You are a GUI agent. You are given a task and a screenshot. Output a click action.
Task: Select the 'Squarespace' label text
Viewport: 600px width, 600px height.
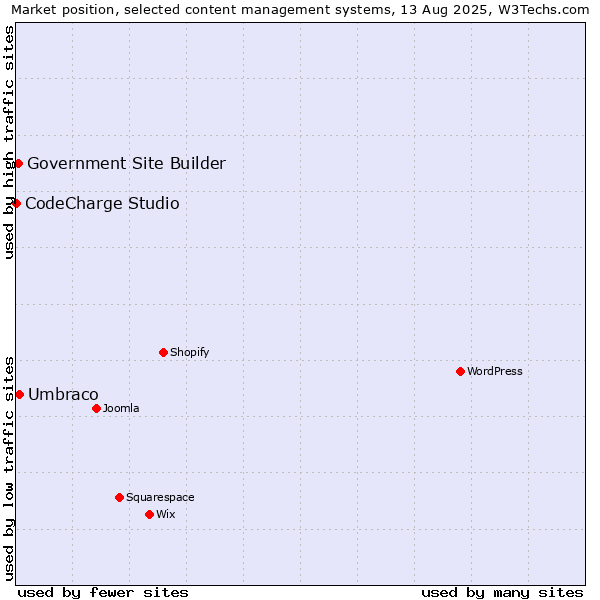tap(160, 497)
